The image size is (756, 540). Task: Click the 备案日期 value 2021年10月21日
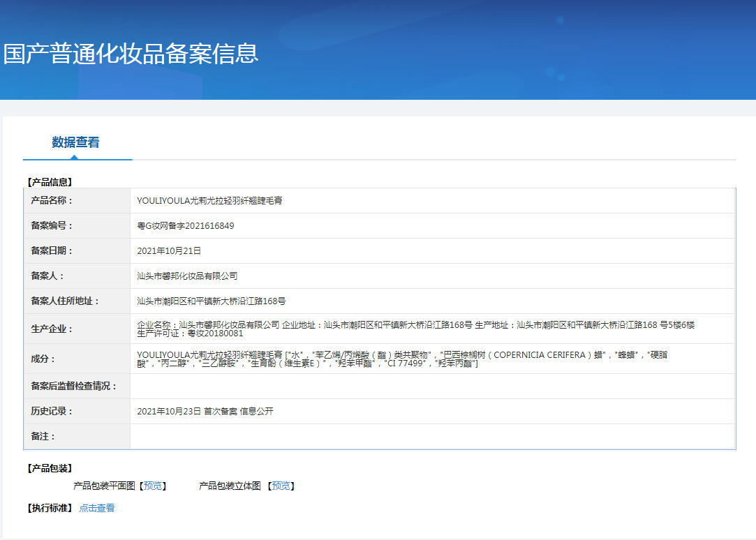pos(169,250)
